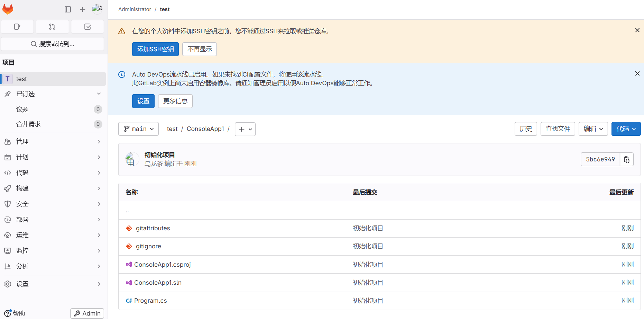
Task: Open the to-do list shortcut icon
Action: tap(88, 27)
